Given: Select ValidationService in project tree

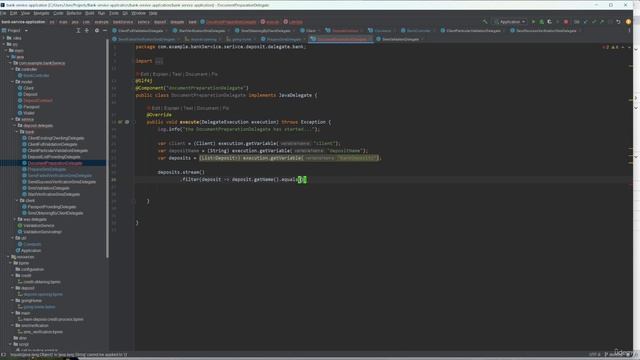Looking at the screenshot, I should pyautogui.click(x=39, y=225).
